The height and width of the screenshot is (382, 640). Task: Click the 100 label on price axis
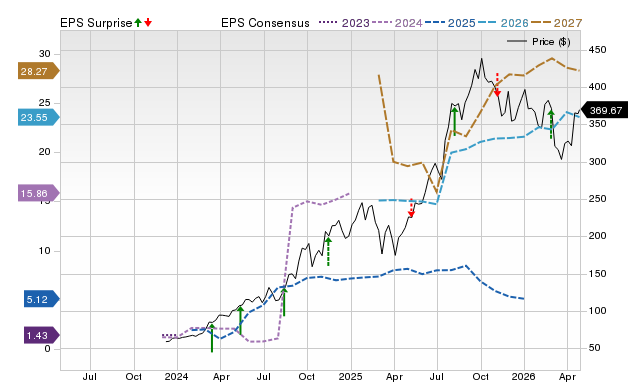[597, 311]
